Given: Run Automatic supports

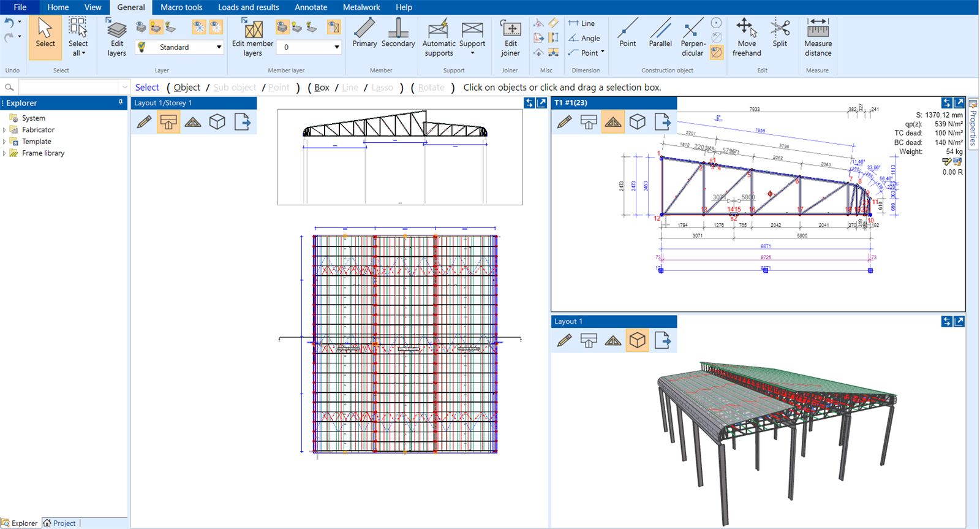Looking at the screenshot, I should 439,37.
